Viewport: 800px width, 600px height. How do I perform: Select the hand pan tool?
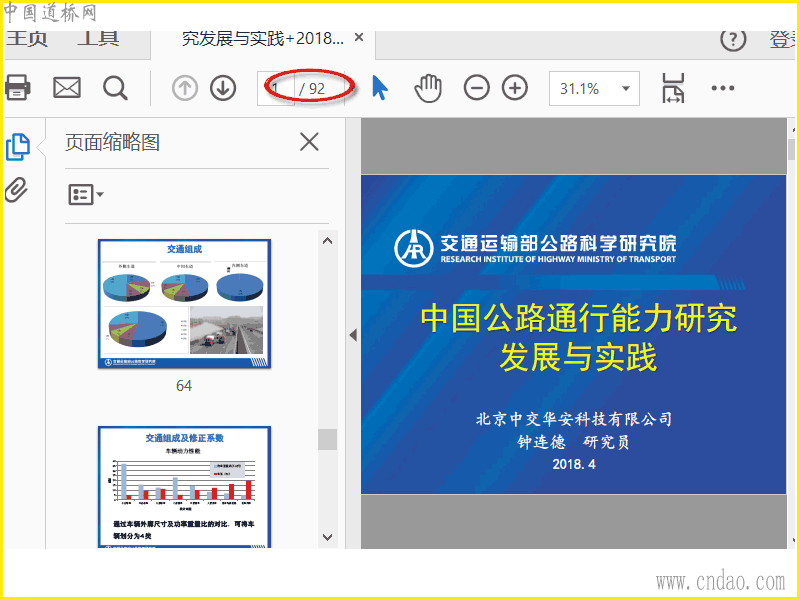click(428, 88)
